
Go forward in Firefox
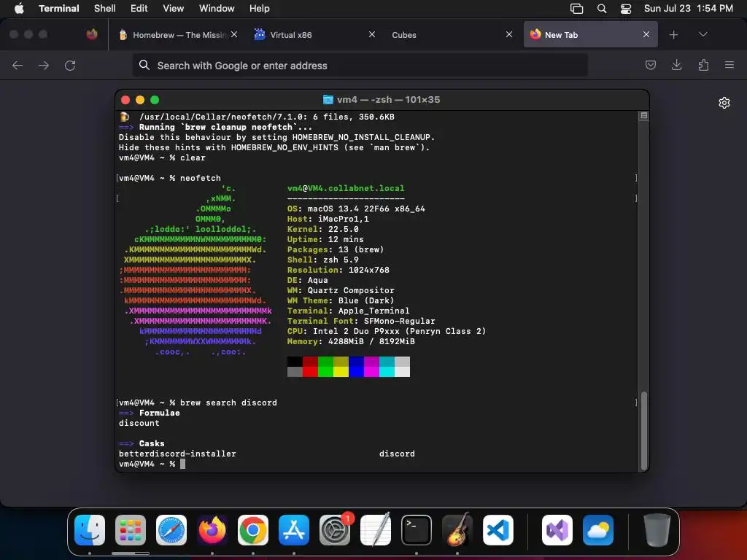coord(44,65)
